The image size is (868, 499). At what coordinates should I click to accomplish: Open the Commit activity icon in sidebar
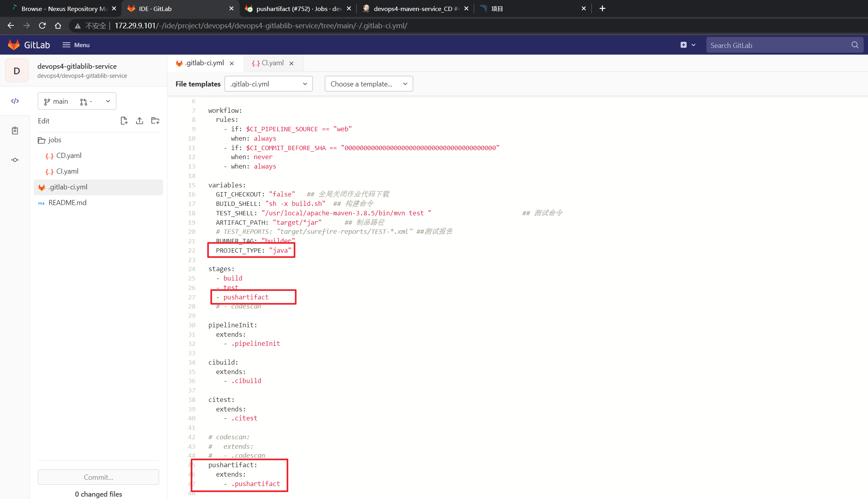click(15, 160)
